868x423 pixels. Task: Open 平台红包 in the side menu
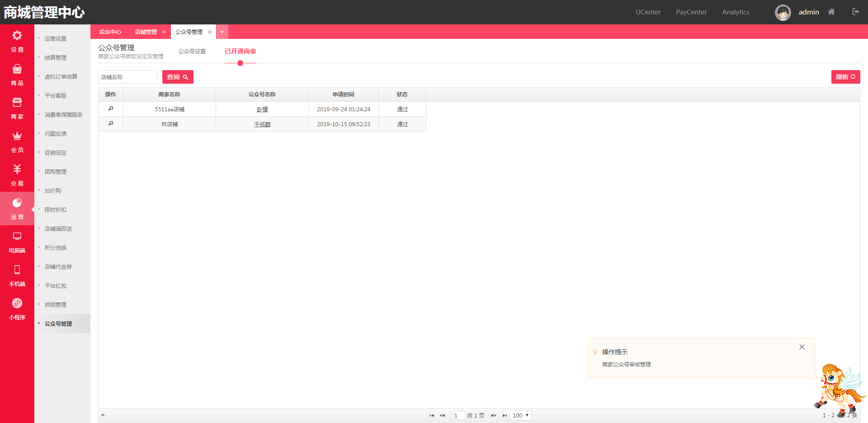(x=56, y=285)
